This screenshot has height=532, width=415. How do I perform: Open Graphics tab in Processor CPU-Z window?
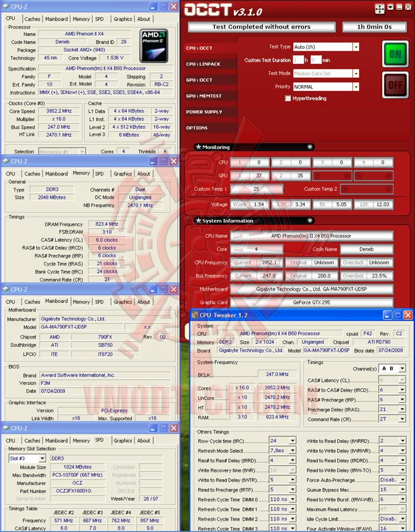pos(123,19)
